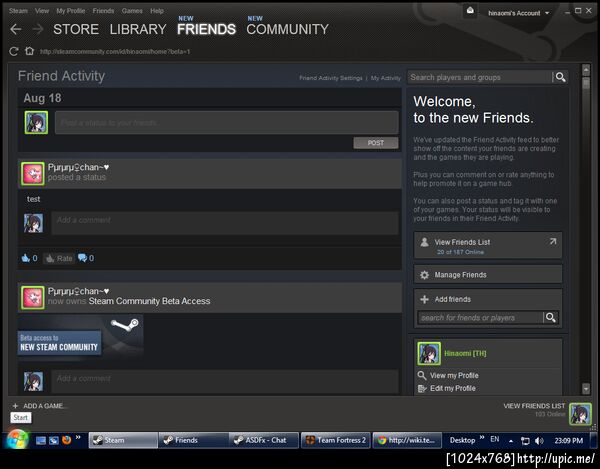Go forward with the right arrow
Screen dimensions: 600x469
pyautogui.click(x=38, y=29)
